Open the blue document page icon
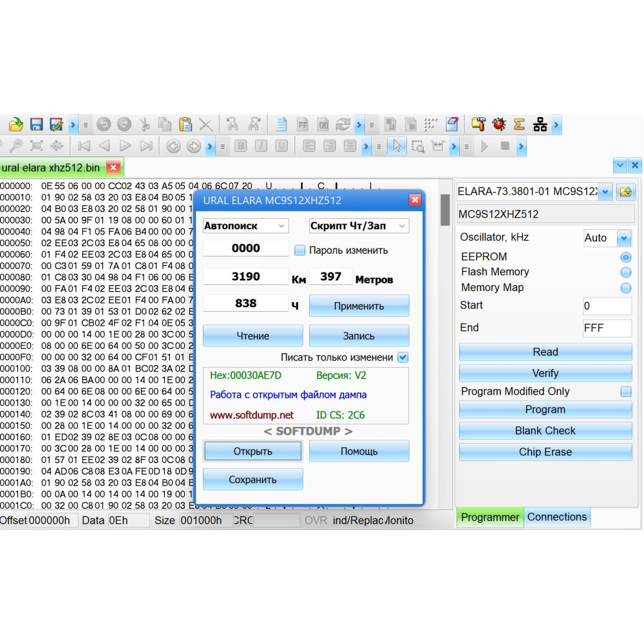The height and width of the screenshot is (644, 644). coord(282,124)
